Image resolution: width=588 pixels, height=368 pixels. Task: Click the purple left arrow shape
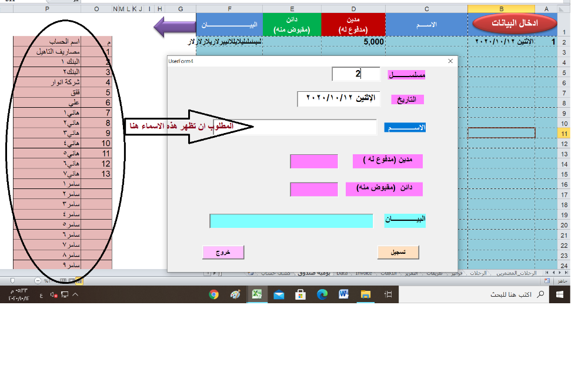click(x=175, y=26)
